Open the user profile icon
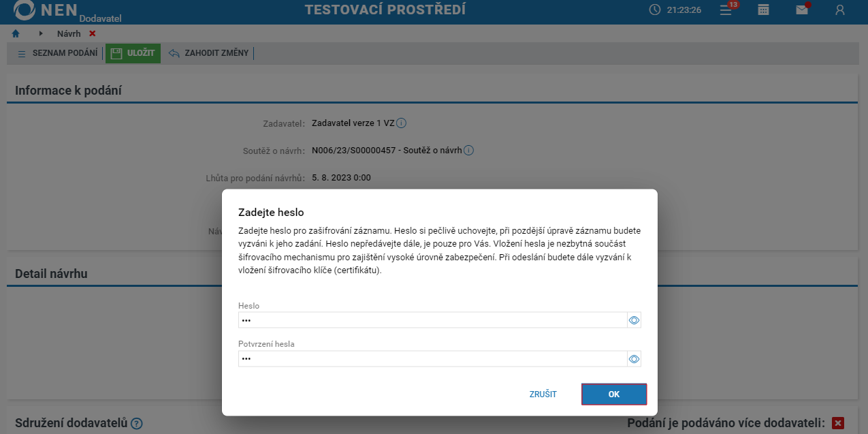 [840, 10]
